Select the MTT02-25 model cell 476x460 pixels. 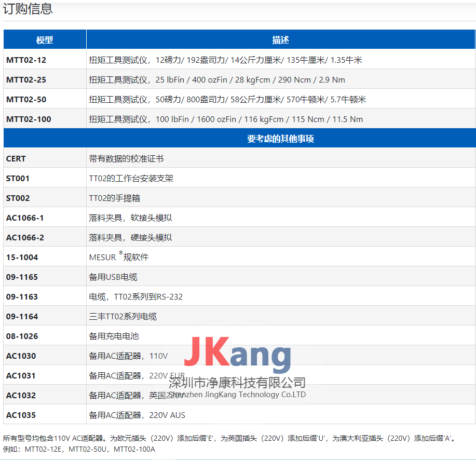coord(45,79)
